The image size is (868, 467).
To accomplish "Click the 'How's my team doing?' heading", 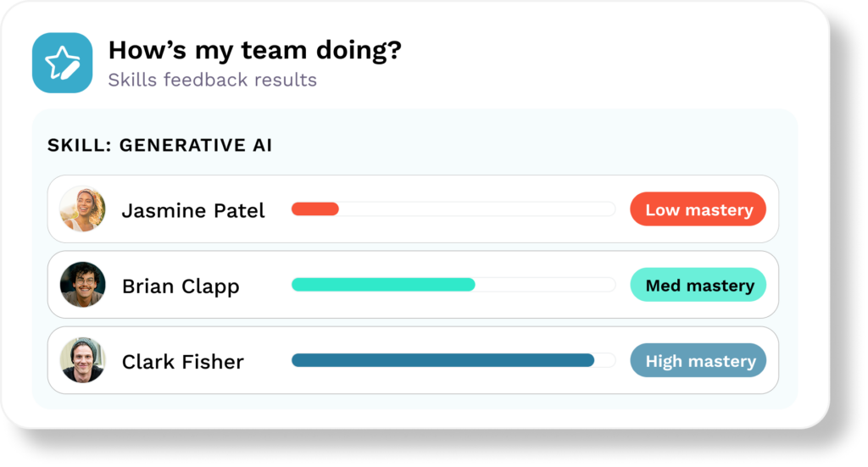I will click(254, 50).
